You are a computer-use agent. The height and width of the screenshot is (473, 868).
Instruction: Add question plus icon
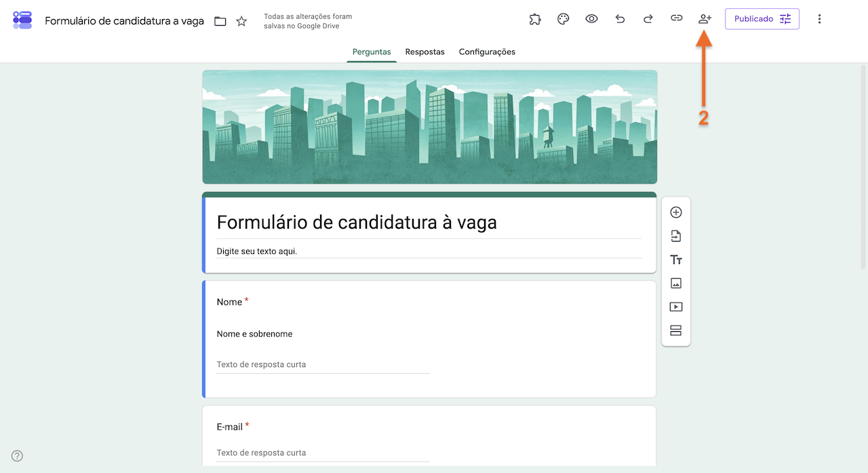point(675,212)
